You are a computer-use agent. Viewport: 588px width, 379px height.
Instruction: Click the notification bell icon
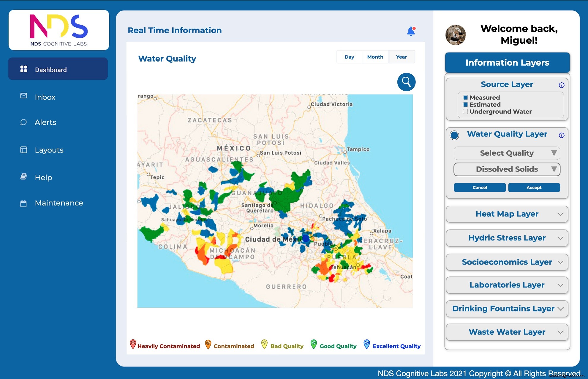click(x=411, y=31)
